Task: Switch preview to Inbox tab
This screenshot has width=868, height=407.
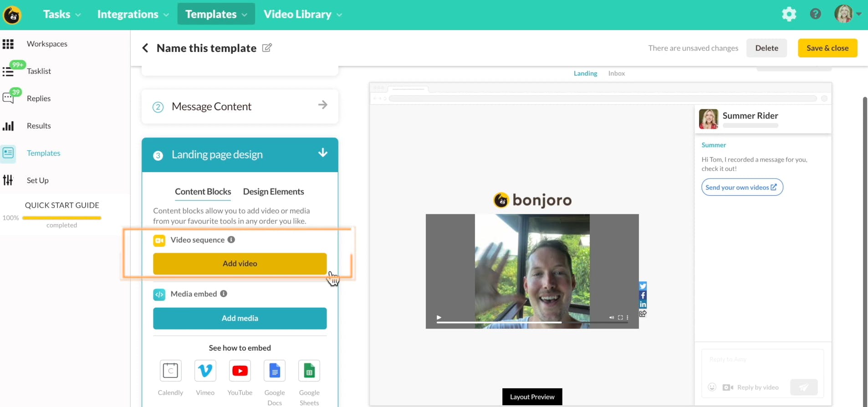Action: click(616, 73)
